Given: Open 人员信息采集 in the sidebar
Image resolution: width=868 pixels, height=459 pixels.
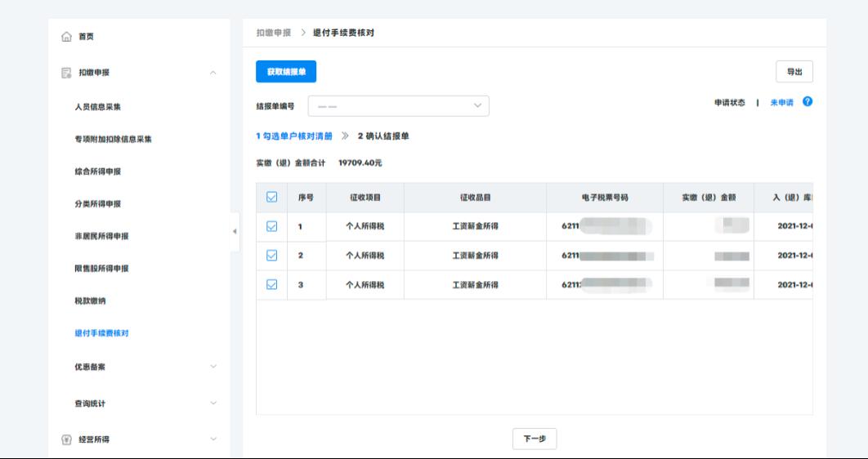Looking at the screenshot, I should (97, 107).
